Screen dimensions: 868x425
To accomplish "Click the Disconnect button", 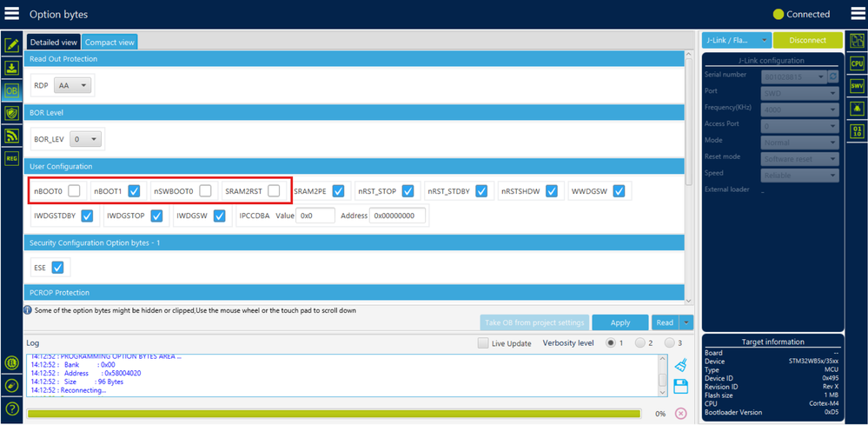I will point(808,40).
